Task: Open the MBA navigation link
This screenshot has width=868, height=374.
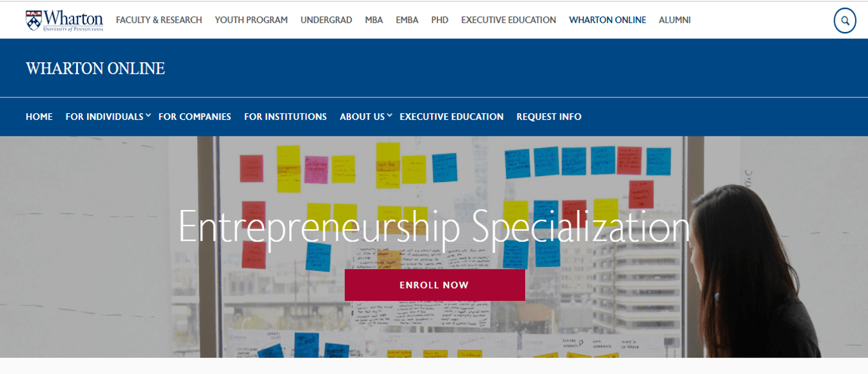Action: click(x=374, y=20)
